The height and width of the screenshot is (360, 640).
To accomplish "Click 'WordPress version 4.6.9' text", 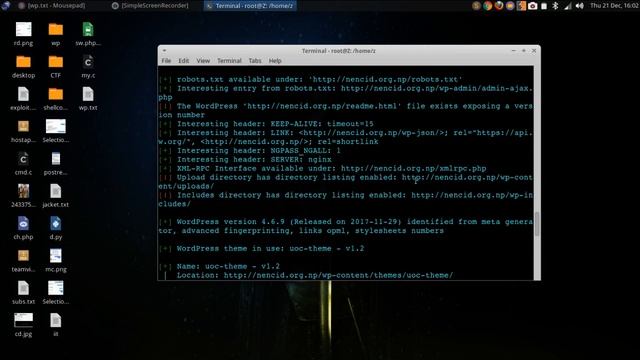I will click(231, 222).
